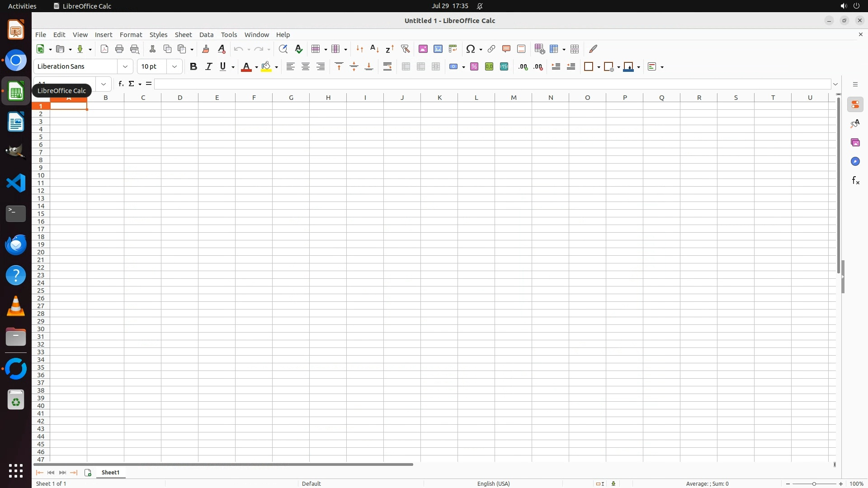Expand the font name dropdown
The width and height of the screenshot is (868, 488).
point(125,67)
